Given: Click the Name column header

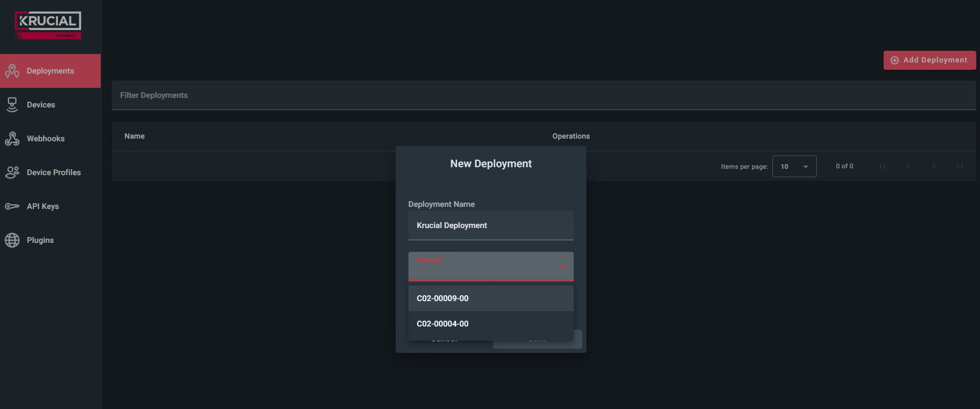Looking at the screenshot, I should [135, 136].
